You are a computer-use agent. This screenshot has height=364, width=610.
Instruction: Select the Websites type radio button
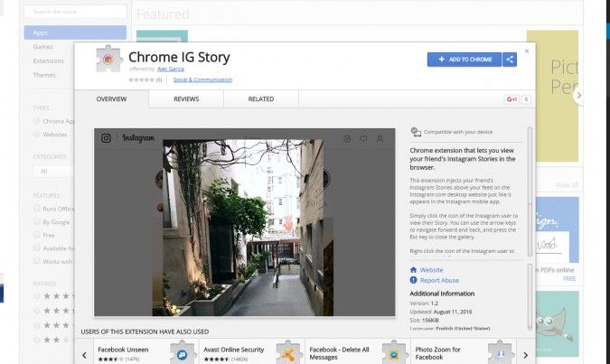pyautogui.click(x=36, y=134)
